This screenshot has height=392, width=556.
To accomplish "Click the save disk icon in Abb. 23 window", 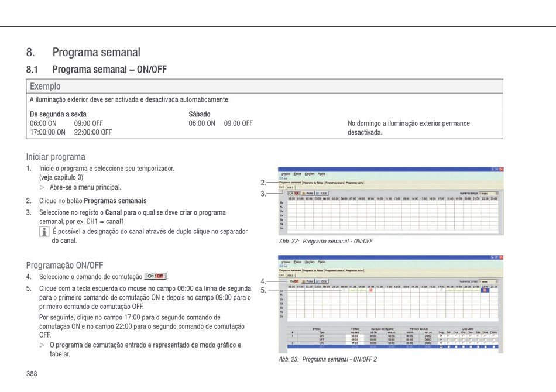I will click(x=281, y=266).
